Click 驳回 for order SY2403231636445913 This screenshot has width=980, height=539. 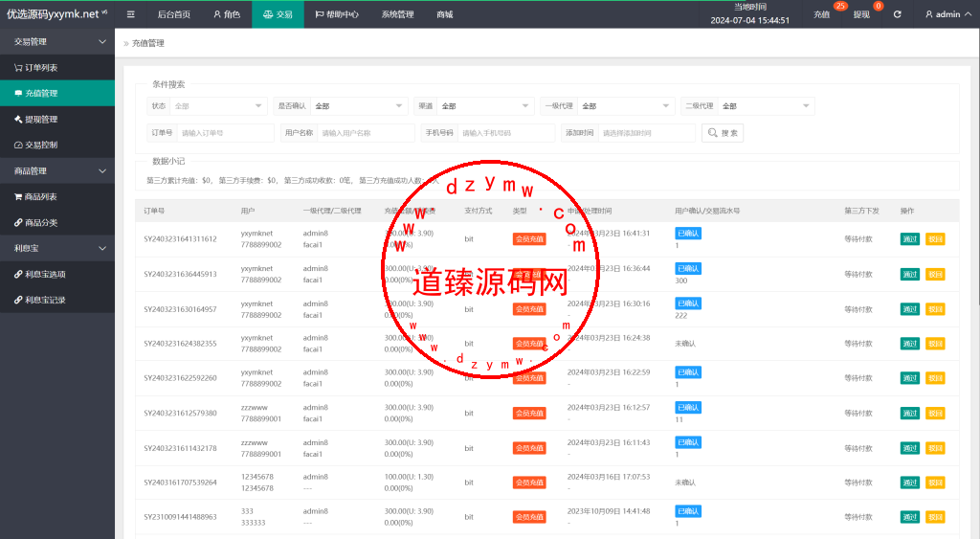(x=935, y=274)
